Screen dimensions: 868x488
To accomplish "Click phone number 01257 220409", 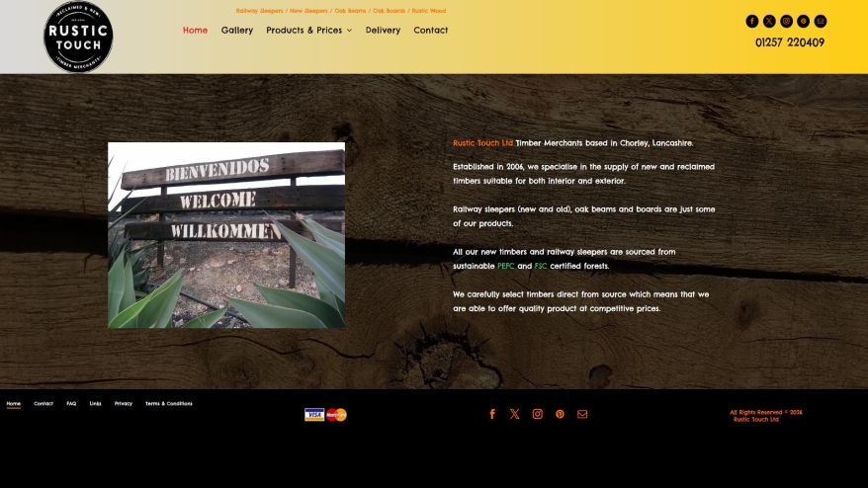I will click(x=790, y=42).
